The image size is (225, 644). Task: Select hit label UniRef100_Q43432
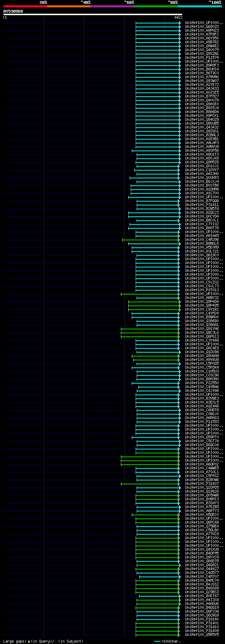point(202,127)
